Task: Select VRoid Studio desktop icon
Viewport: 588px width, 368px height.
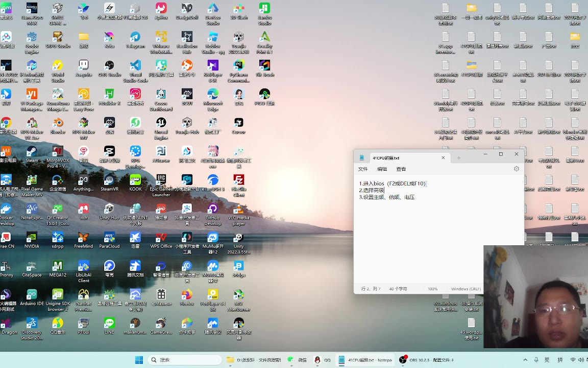Action: click(x=57, y=71)
